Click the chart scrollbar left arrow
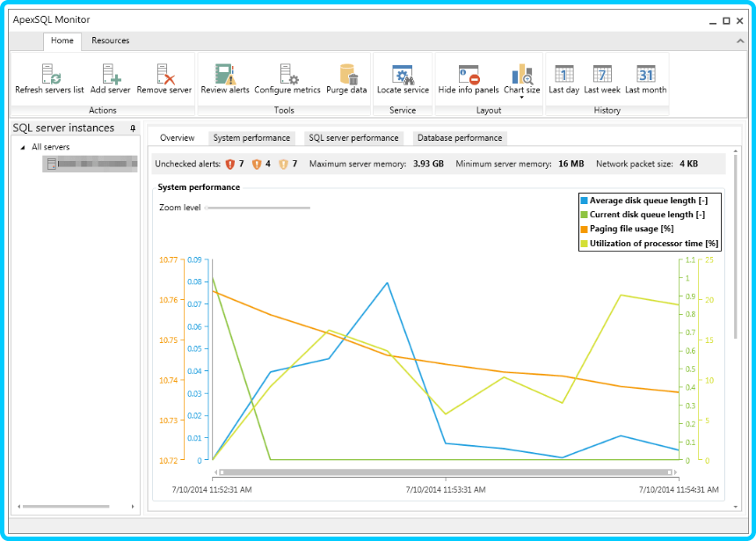 (216, 472)
